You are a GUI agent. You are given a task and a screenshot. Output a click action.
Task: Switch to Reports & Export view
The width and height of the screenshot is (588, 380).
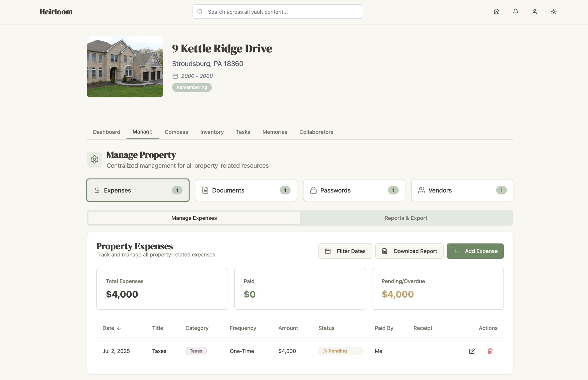(405, 218)
